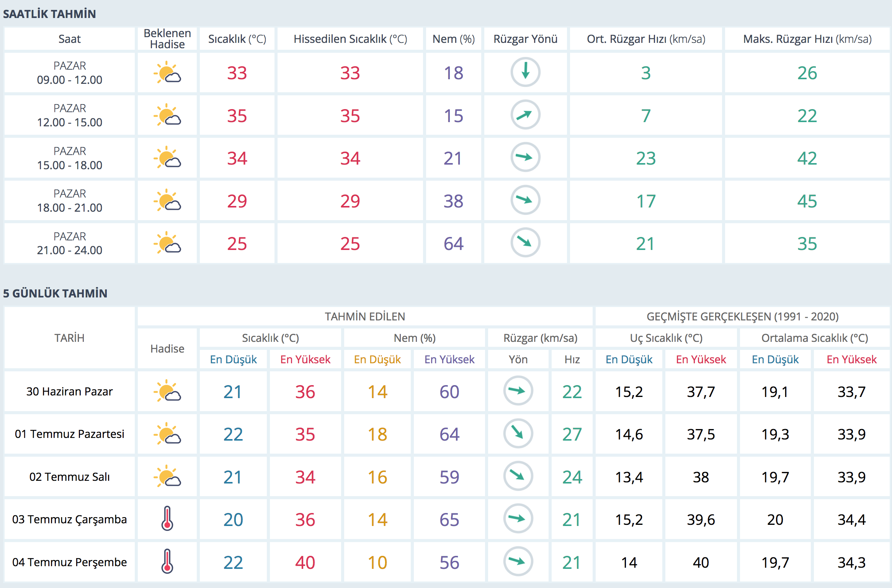Screen dimensions: 892x588
Task: Click partly cloudy icon for 02 Temmuz Salı
Action: tap(167, 476)
